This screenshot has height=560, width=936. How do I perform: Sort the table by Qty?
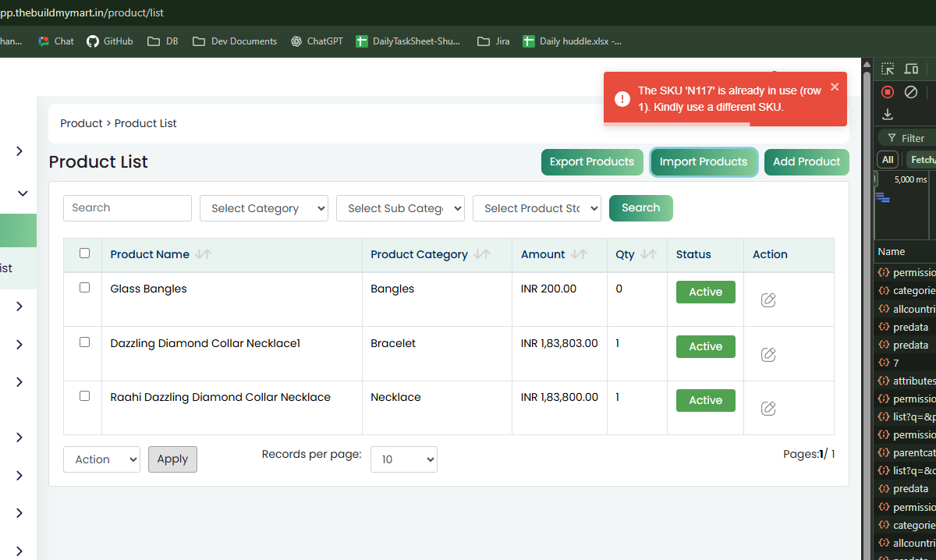click(x=649, y=254)
